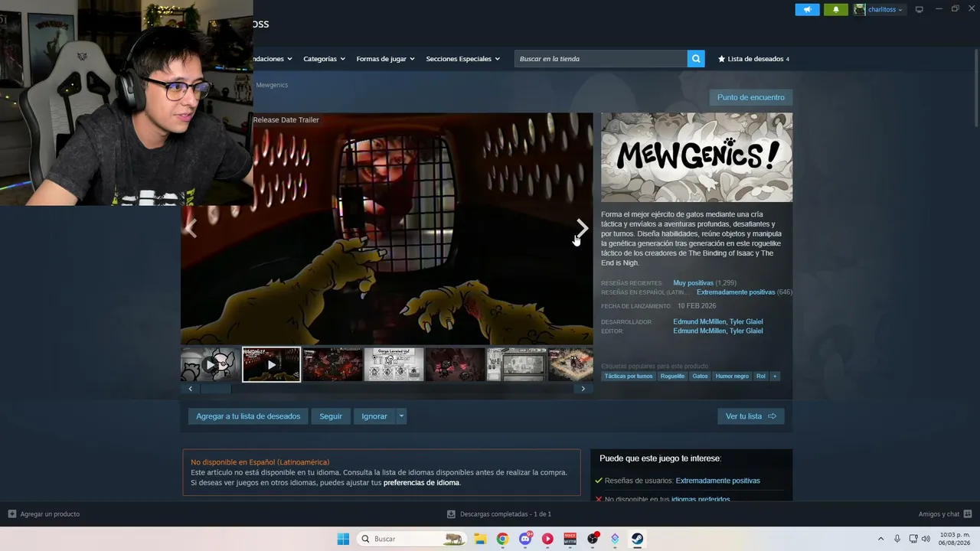
Task: Click the Agregar un producto plus icon
Action: coord(11,514)
